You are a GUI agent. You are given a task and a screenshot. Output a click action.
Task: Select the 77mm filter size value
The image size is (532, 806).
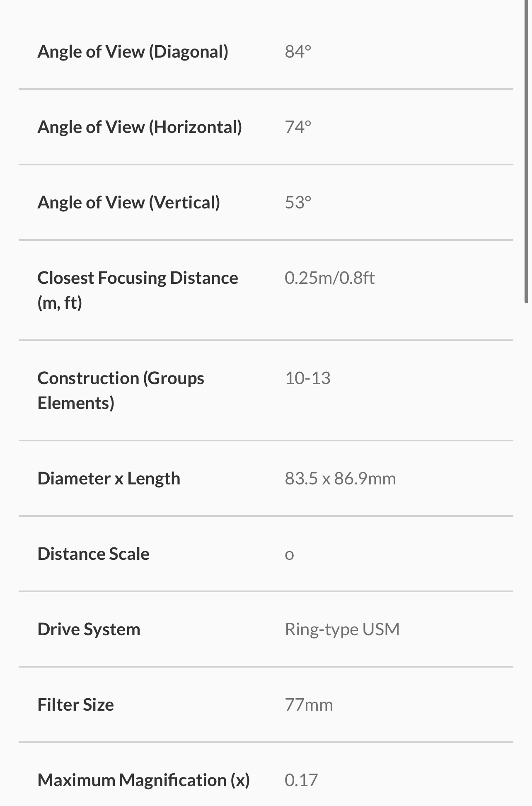coord(309,705)
